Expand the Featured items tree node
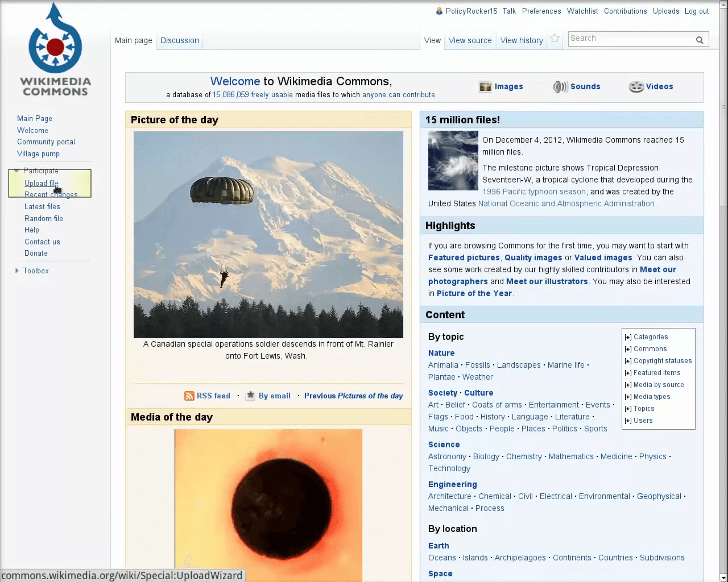Image resolution: width=728 pixels, height=582 pixels. (628, 373)
